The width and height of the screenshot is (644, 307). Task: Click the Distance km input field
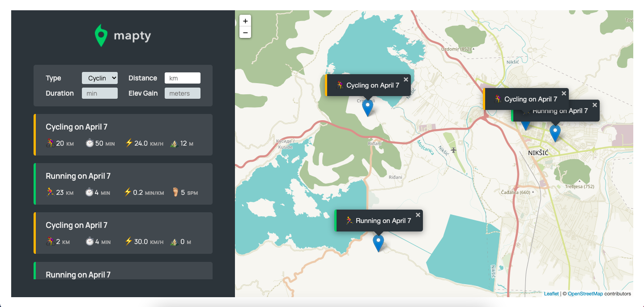[x=182, y=78]
